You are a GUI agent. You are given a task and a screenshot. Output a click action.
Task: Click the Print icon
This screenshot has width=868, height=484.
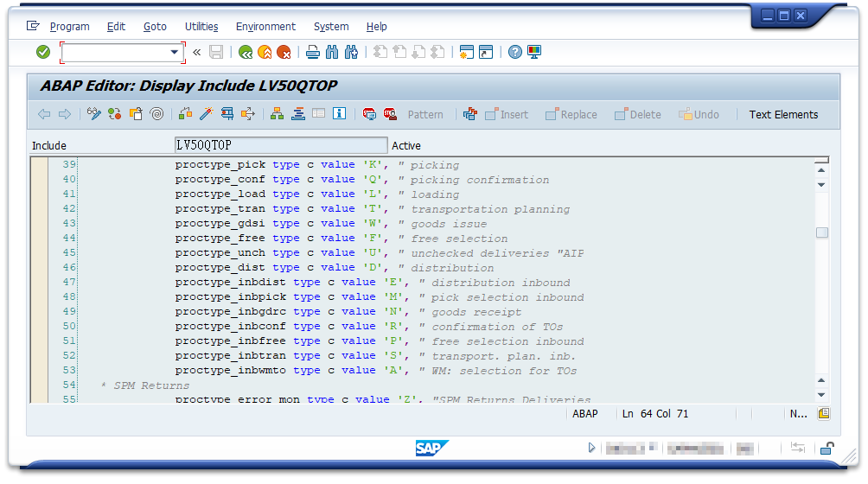(x=313, y=52)
